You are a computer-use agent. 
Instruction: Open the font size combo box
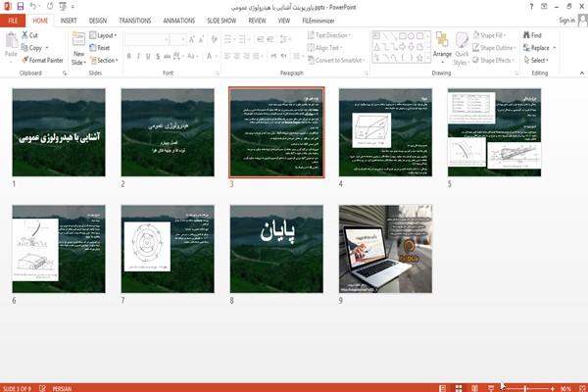point(177,39)
